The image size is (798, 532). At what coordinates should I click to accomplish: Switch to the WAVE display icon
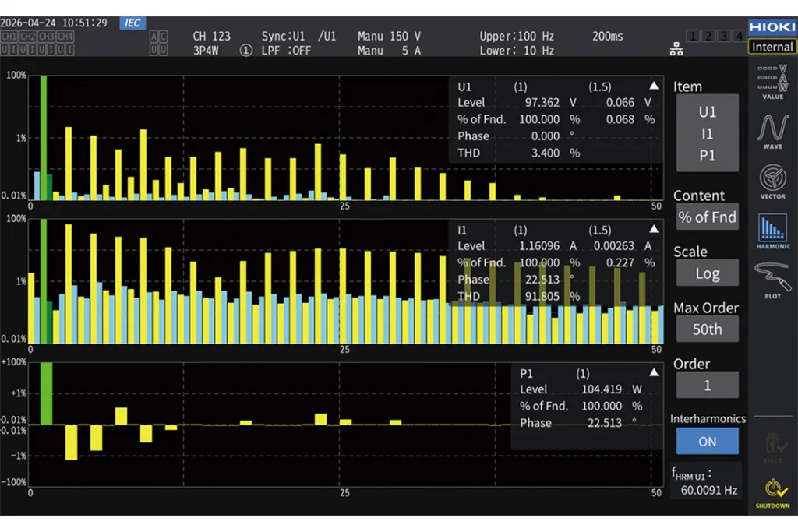click(772, 131)
